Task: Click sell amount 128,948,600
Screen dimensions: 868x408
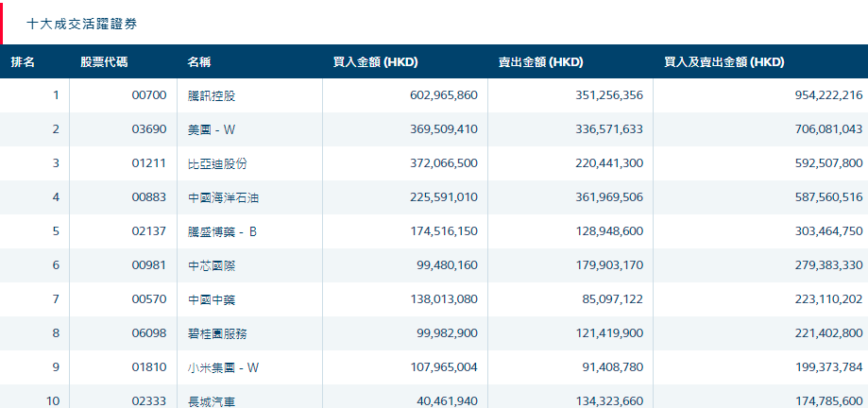Action: click(x=609, y=231)
